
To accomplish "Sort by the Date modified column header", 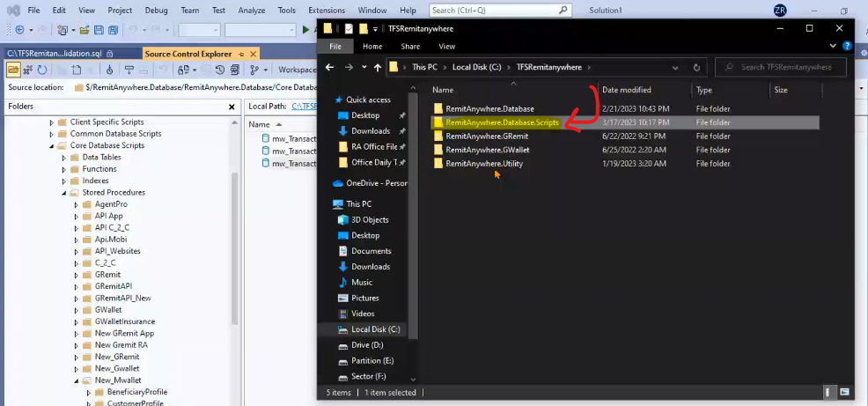I will pos(627,90).
